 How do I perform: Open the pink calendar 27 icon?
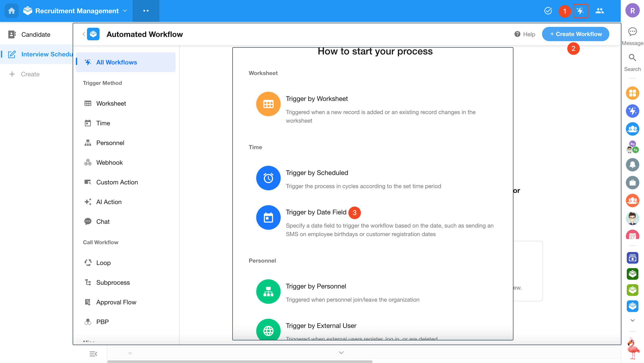[632, 235]
